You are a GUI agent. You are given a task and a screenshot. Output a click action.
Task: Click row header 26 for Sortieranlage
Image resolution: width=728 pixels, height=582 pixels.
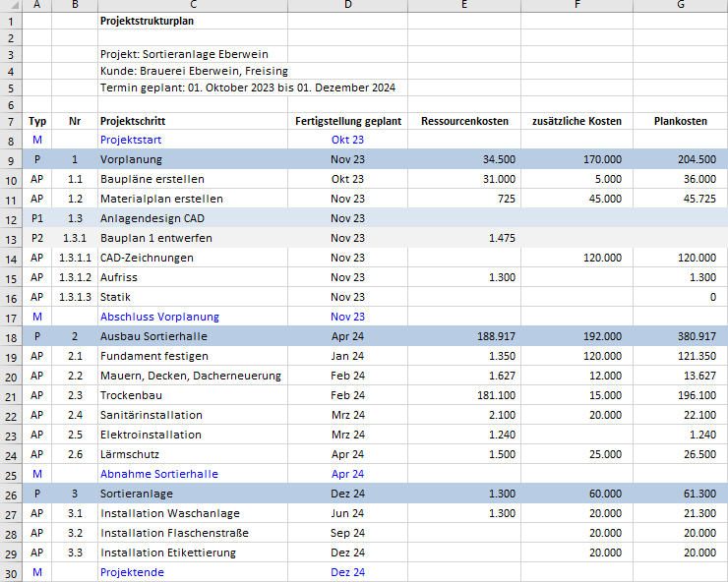[x=11, y=494]
